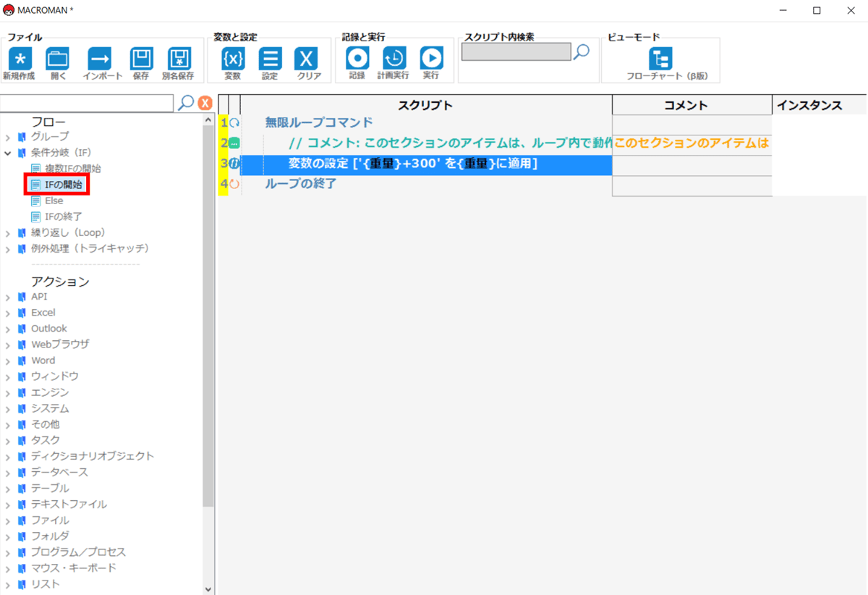Click the orange comment cell in row 2
Screen dimensions: 868x595
tap(692, 143)
